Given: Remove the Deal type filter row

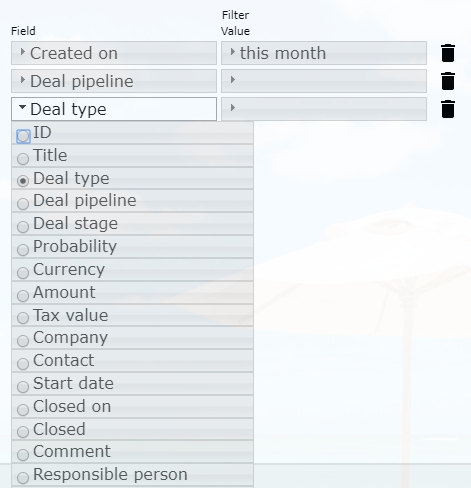Looking at the screenshot, I should 448,109.
